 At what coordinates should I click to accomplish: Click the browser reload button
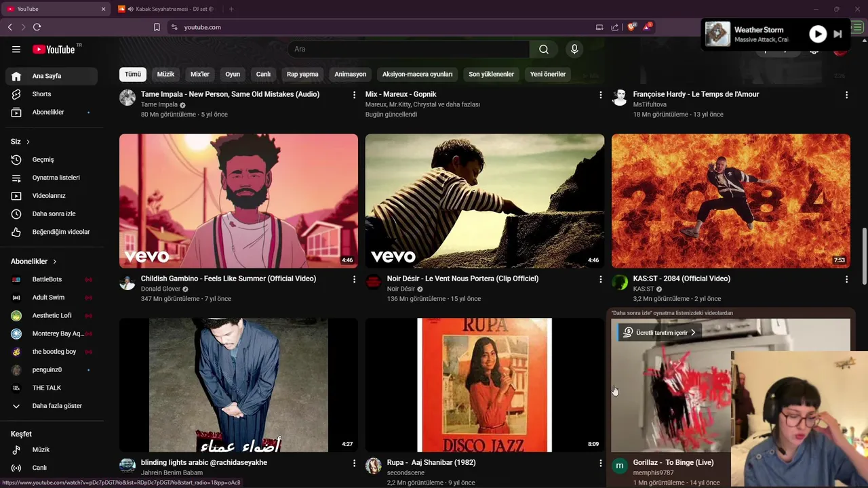37,27
